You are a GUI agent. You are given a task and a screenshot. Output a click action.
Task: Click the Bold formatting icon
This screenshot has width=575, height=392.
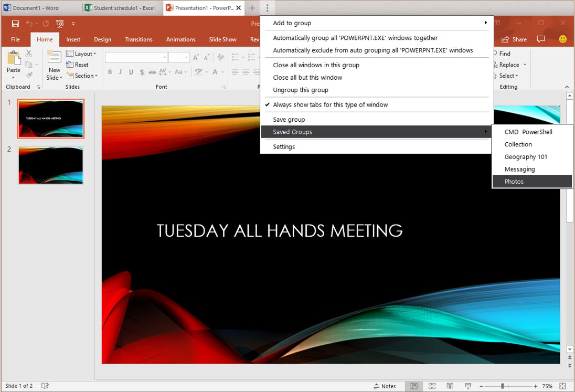coord(110,72)
